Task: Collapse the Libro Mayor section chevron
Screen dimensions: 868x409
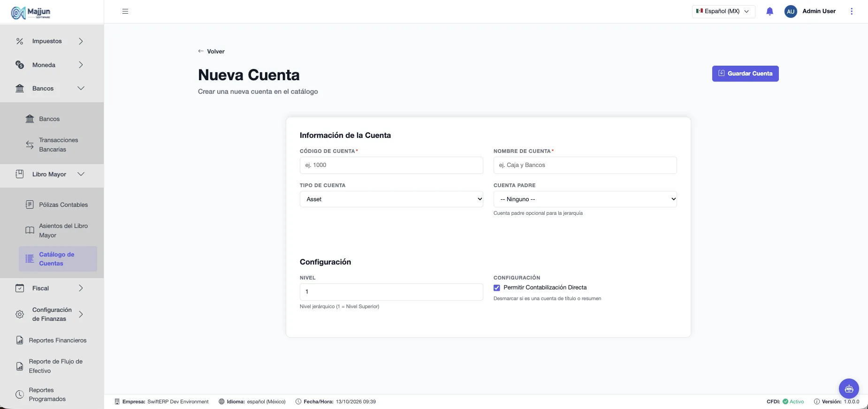Action: pos(81,174)
